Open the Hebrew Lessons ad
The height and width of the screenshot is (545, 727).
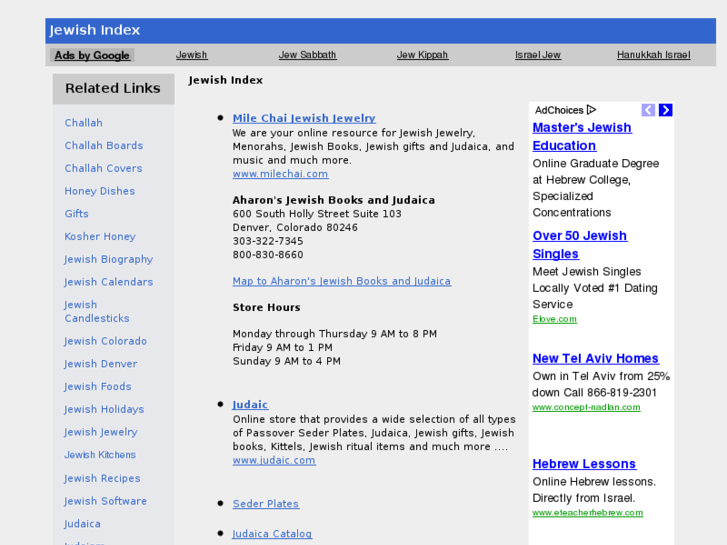tap(584, 464)
